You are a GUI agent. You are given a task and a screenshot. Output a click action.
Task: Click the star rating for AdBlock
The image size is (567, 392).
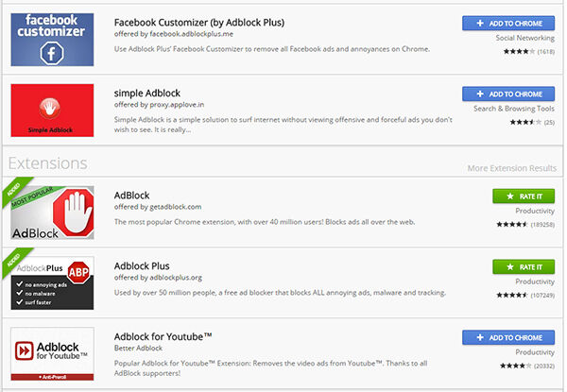tap(512, 225)
